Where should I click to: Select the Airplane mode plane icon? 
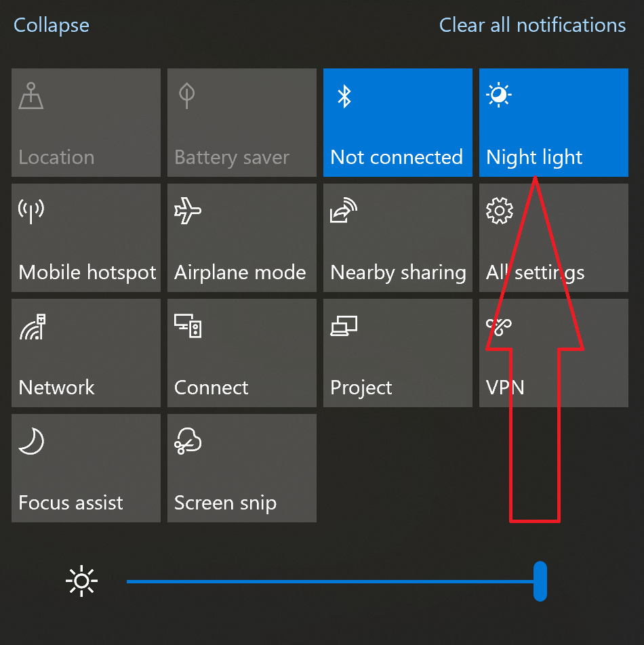(188, 210)
